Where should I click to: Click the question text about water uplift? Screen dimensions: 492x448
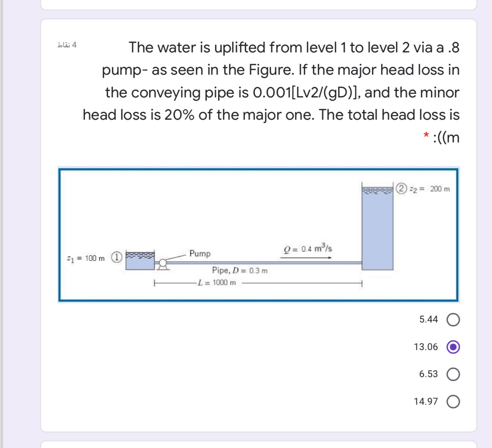(x=271, y=92)
